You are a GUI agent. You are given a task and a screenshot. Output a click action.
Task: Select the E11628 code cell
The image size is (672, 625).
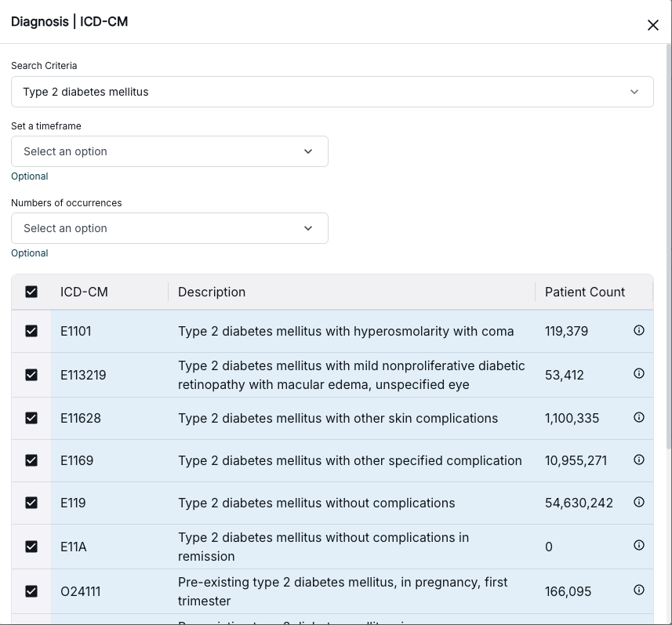point(81,418)
